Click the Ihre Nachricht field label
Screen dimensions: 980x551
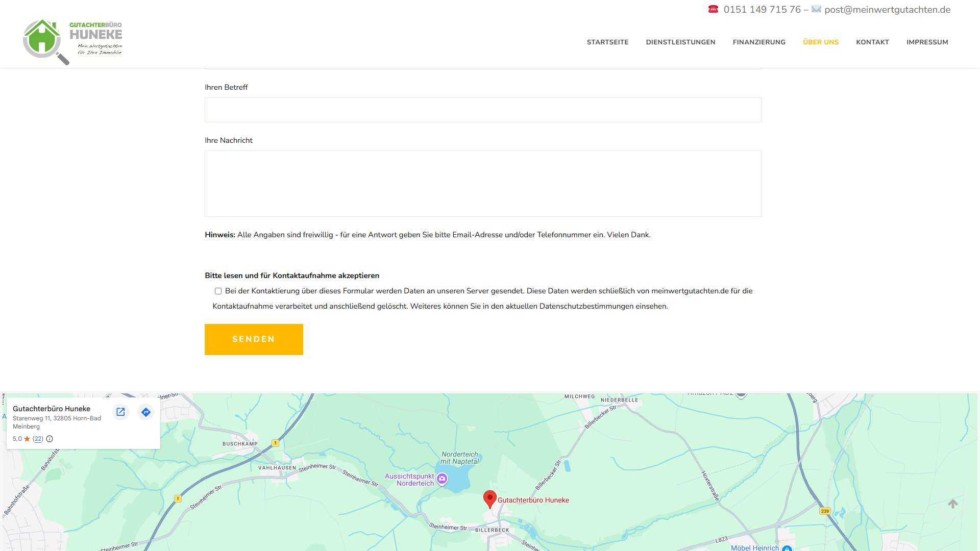[229, 140]
